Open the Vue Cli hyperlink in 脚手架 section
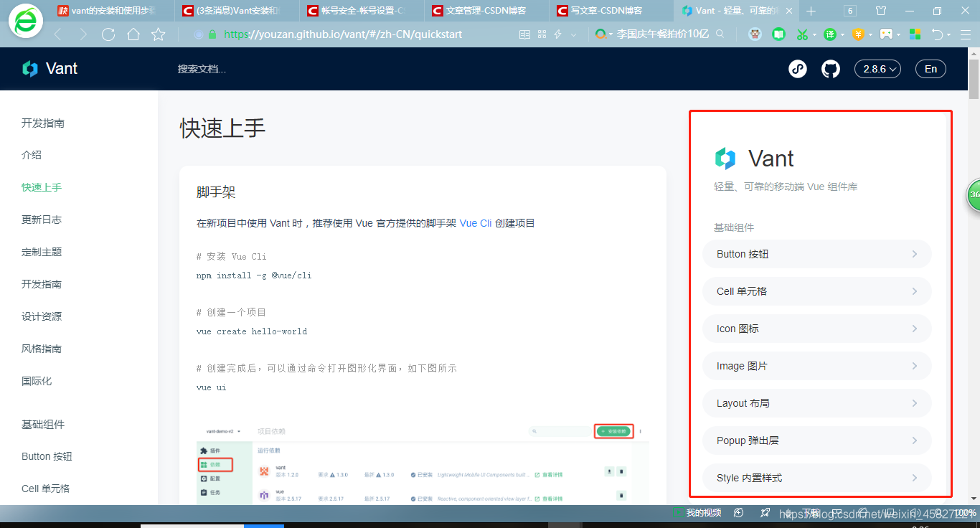 [x=476, y=223]
